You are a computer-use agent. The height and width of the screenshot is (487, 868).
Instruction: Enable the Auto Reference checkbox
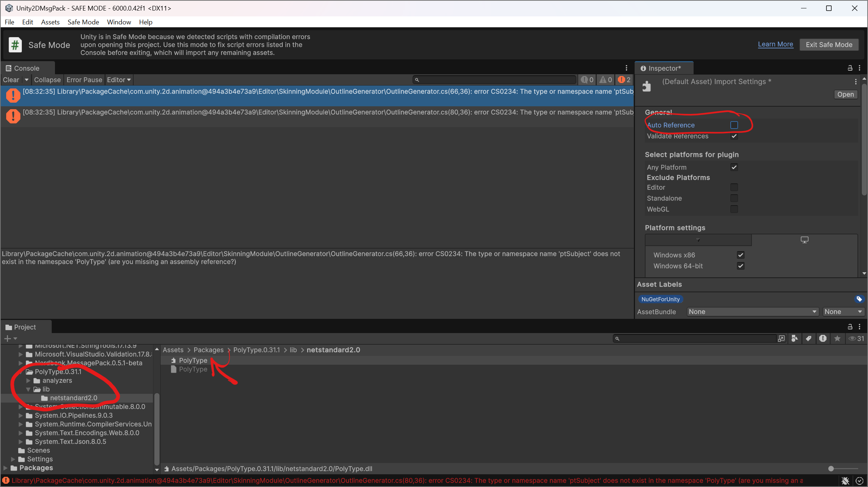[x=734, y=125]
